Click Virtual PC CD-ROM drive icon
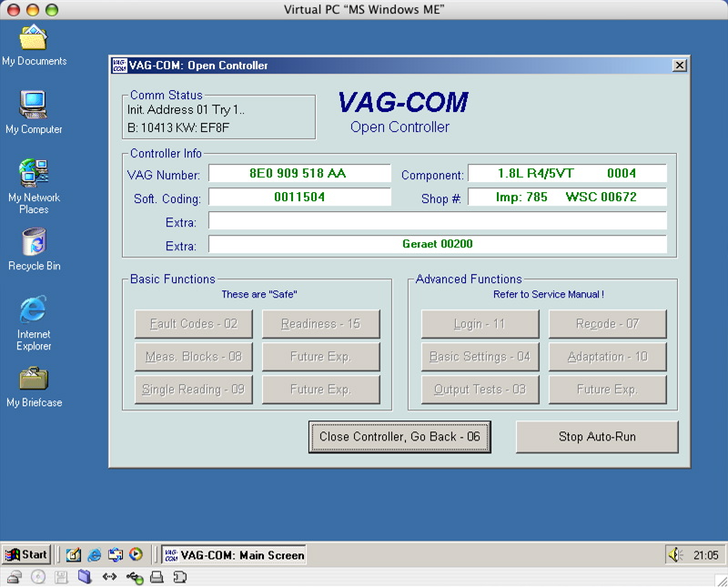 [x=38, y=577]
